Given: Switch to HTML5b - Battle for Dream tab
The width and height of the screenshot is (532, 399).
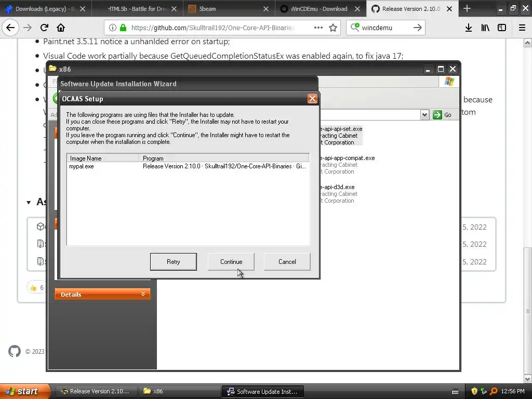Looking at the screenshot, I should coord(137,9).
